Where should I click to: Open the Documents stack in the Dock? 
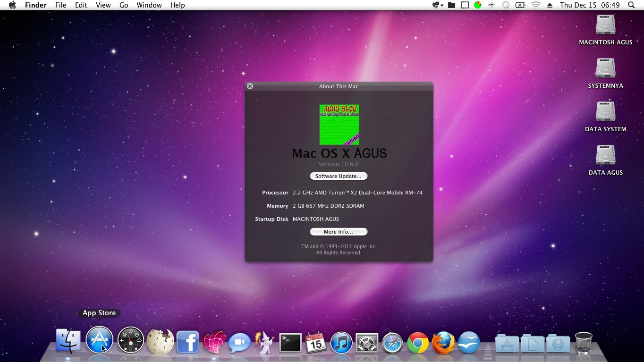coord(532,343)
